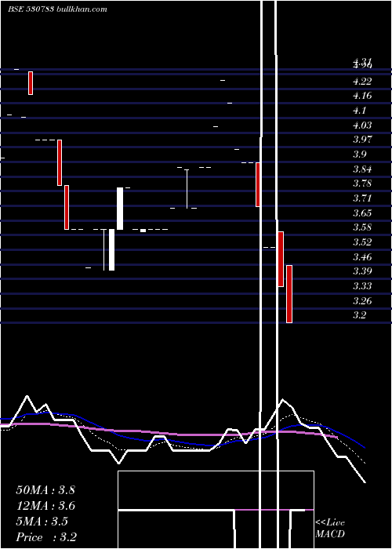
Task: Click the 3.33 price level label
Action: (x=362, y=286)
